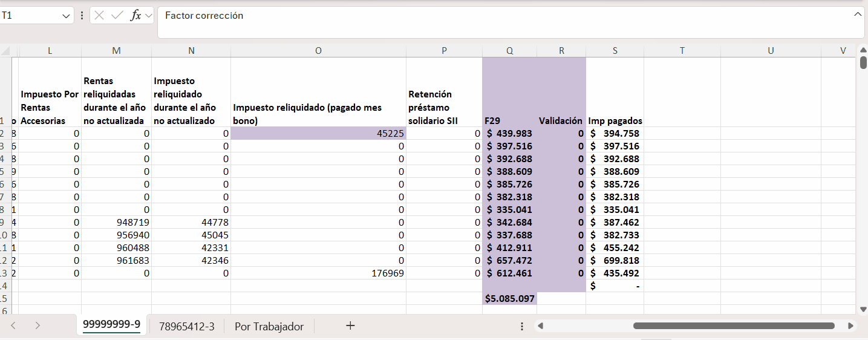This screenshot has width=868, height=340.
Task: Select column U header
Action: coord(771,51)
